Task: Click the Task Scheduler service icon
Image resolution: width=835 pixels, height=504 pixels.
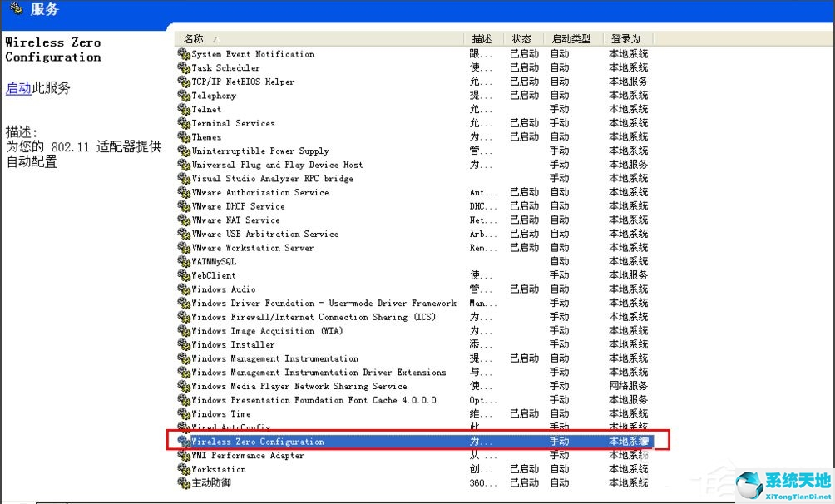Action: click(185, 67)
